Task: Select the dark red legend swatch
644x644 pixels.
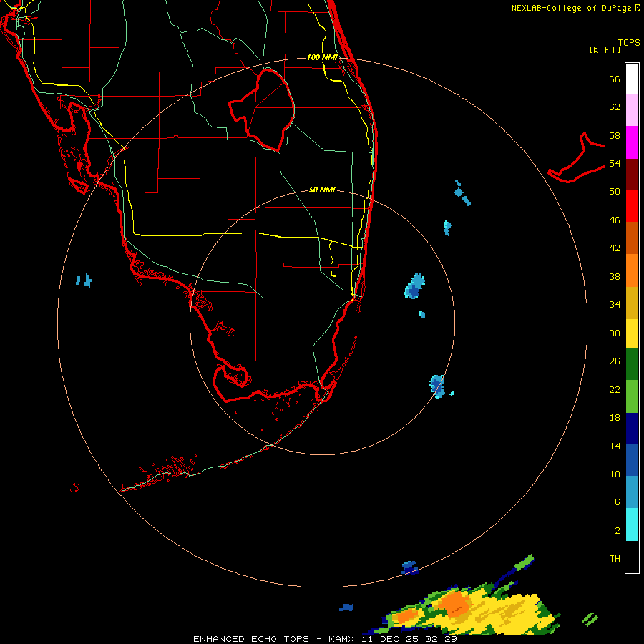Action: [x=632, y=174]
